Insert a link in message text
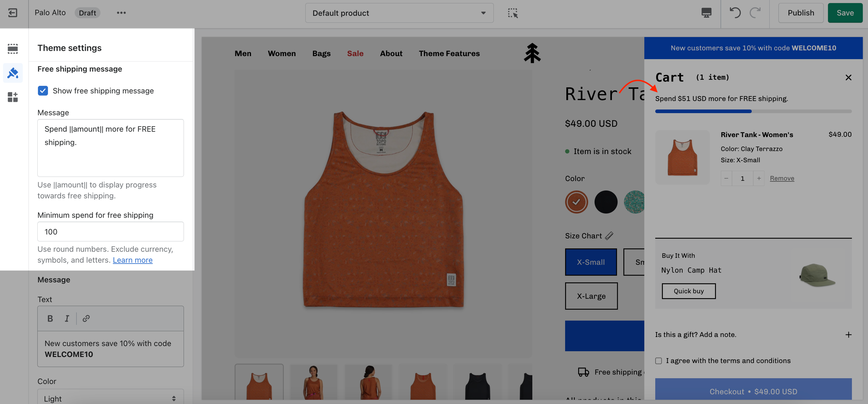This screenshot has height=404, width=868. (x=86, y=319)
